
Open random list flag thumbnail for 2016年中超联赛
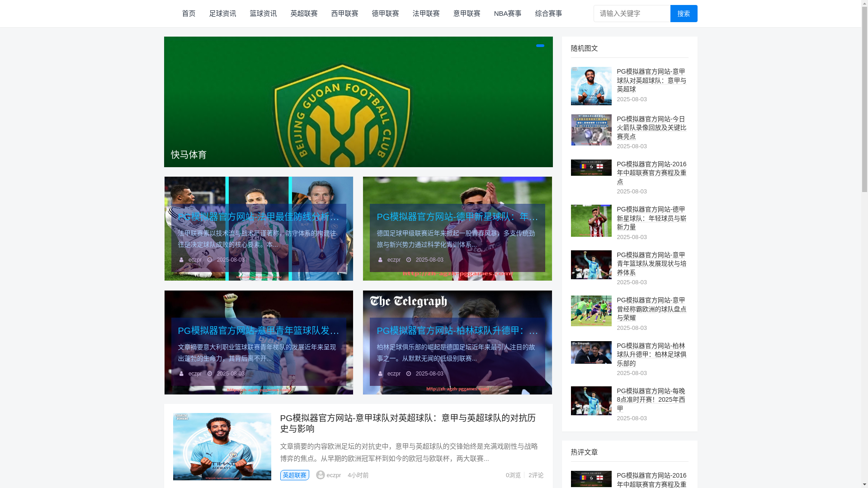click(x=591, y=168)
